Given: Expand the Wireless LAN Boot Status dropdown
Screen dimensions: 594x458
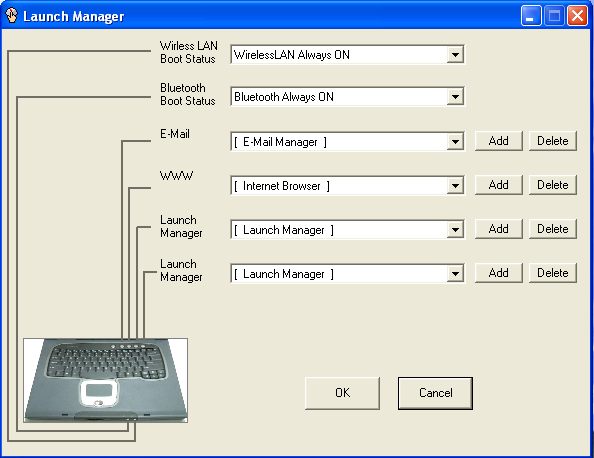Looking at the screenshot, I should (x=455, y=55).
